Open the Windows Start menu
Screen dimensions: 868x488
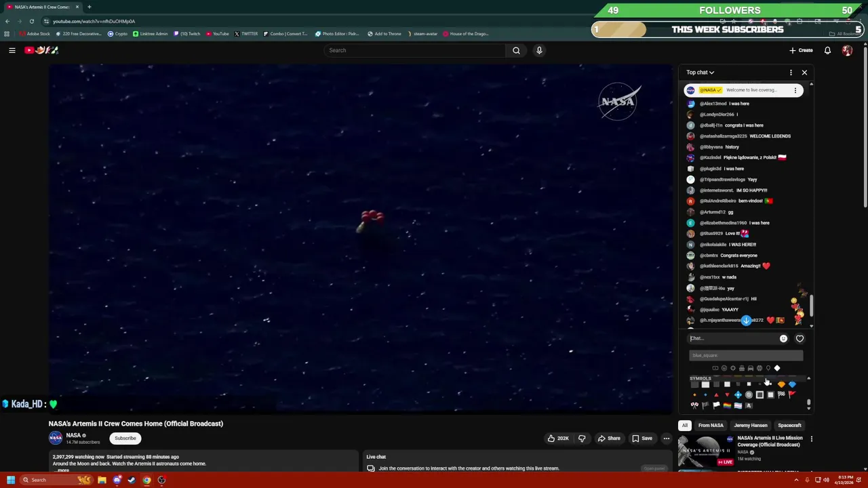tap(11, 480)
